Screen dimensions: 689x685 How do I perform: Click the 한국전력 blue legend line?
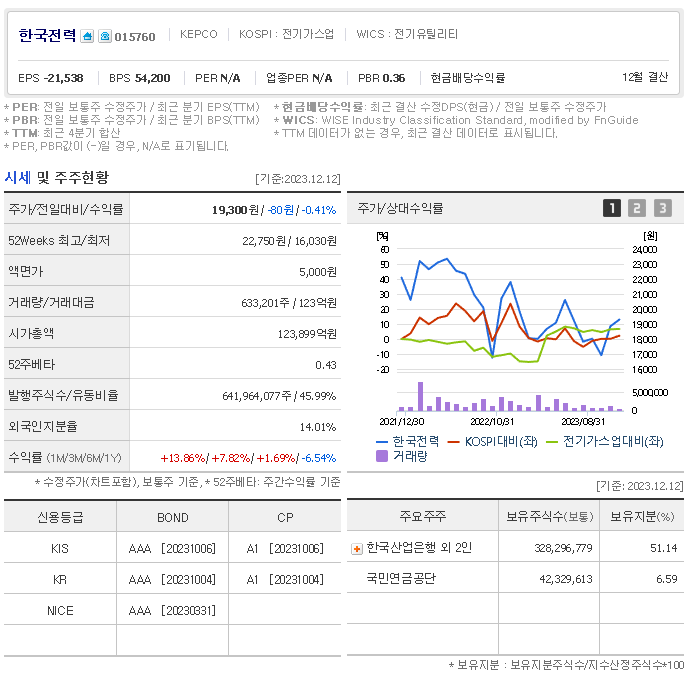click(382, 442)
